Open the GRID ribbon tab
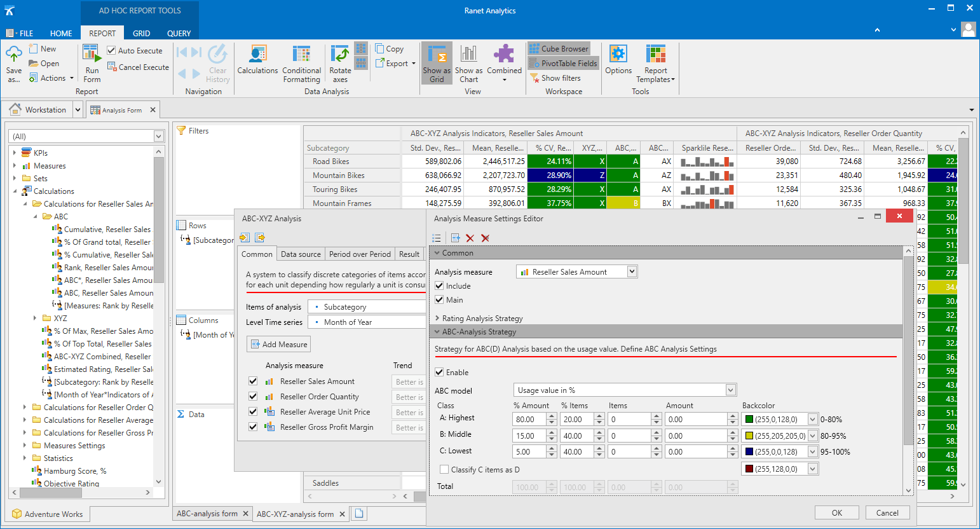 (141, 34)
